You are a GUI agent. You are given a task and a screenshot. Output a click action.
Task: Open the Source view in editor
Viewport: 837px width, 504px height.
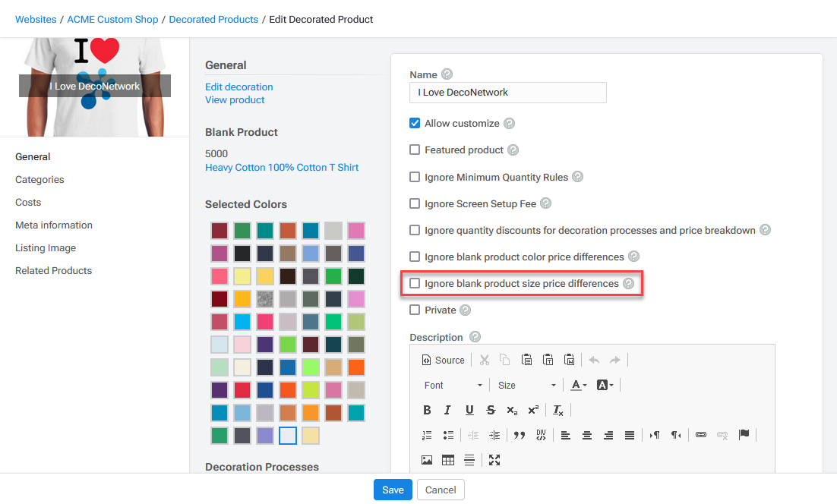coord(443,360)
